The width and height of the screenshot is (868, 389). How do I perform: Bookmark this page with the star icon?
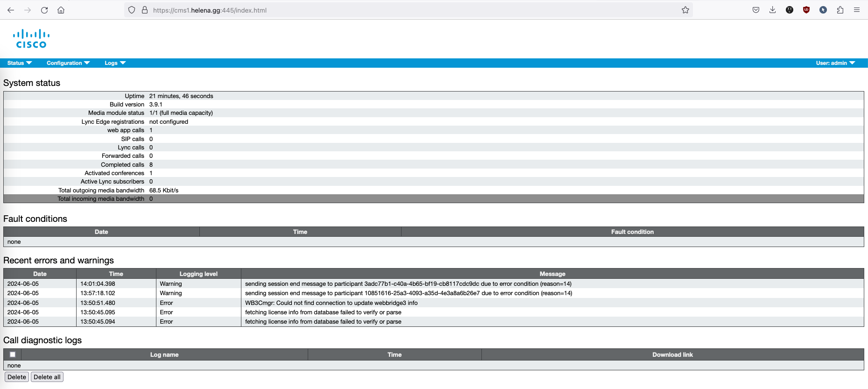pyautogui.click(x=685, y=10)
